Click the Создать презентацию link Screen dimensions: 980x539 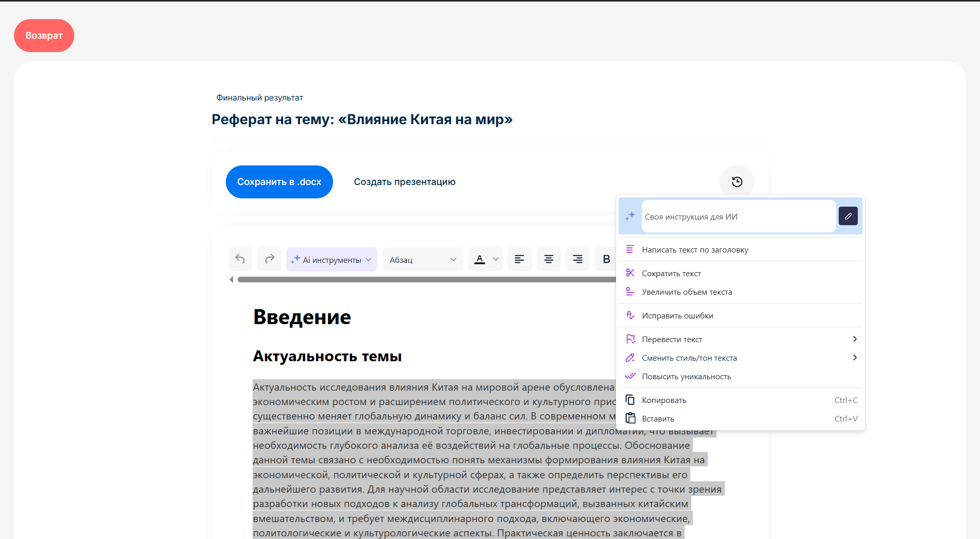click(x=404, y=182)
